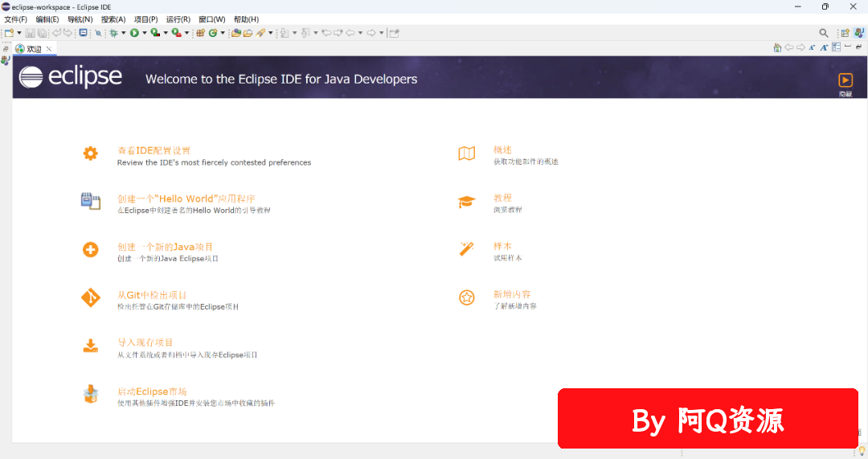Click the Undo arrow icon

[x=56, y=33]
